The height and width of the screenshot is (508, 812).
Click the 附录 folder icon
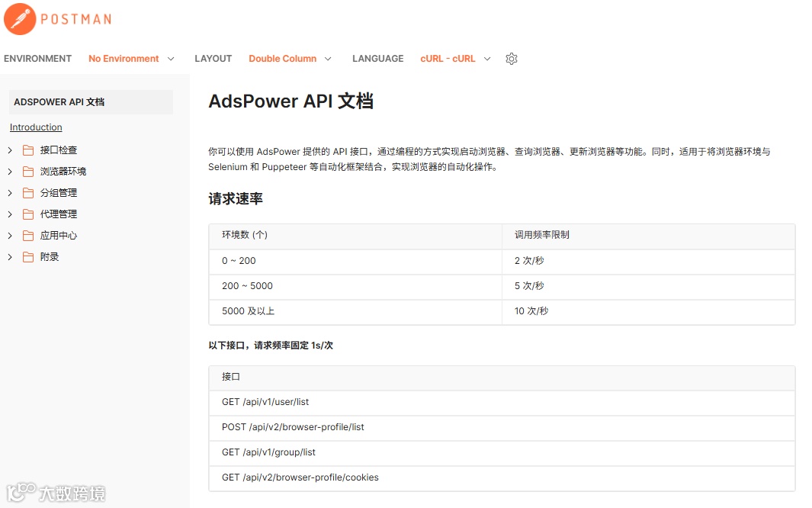(28, 257)
